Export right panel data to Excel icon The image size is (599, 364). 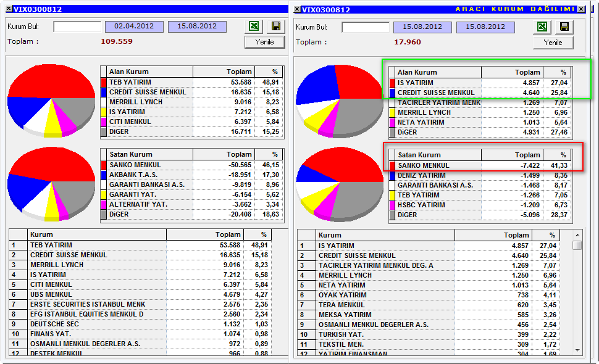point(542,27)
